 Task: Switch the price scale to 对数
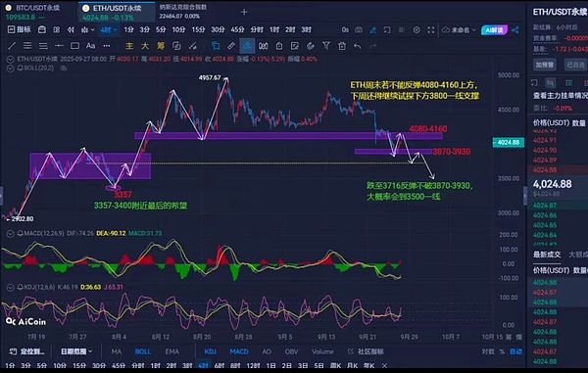[x=488, y=351]
